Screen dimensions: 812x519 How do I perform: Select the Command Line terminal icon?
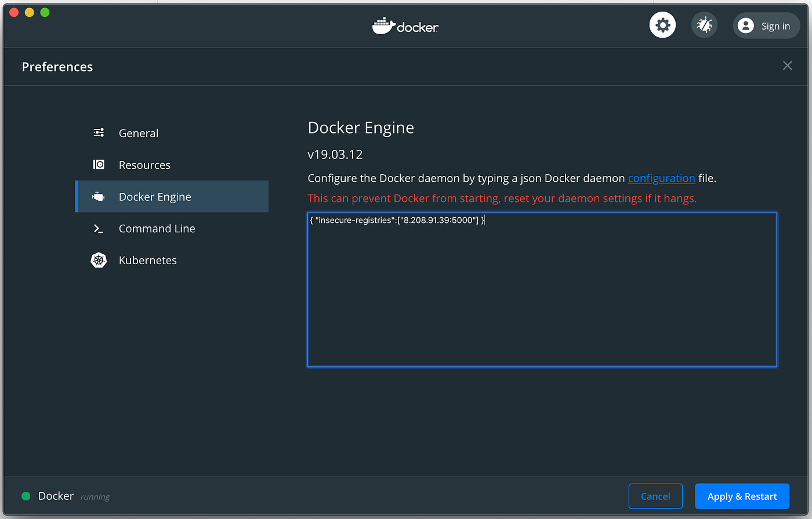pos(99,228)
